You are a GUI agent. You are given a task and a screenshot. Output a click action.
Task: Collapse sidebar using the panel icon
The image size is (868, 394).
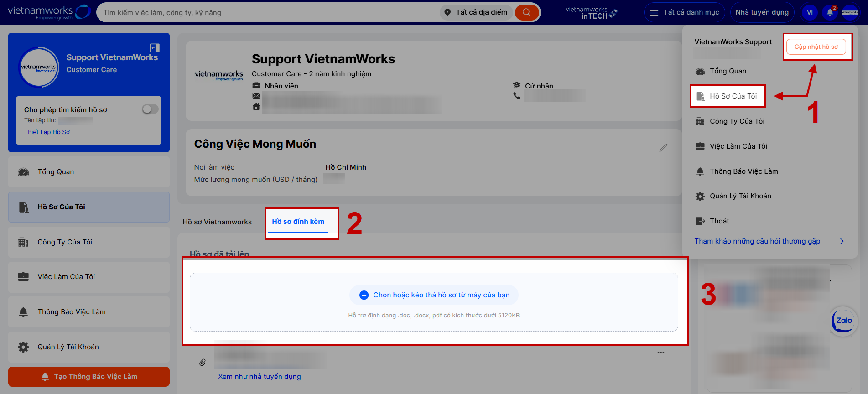point(155,48)
